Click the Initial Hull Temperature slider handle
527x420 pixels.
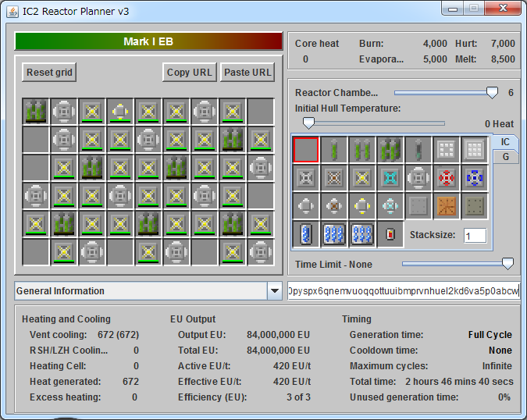tap(308, 123)
